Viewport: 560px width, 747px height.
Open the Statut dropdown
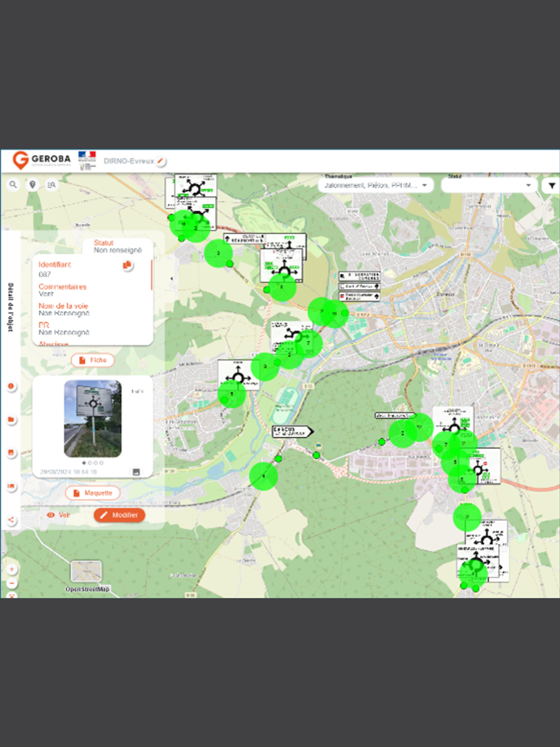tap(488, 186)
